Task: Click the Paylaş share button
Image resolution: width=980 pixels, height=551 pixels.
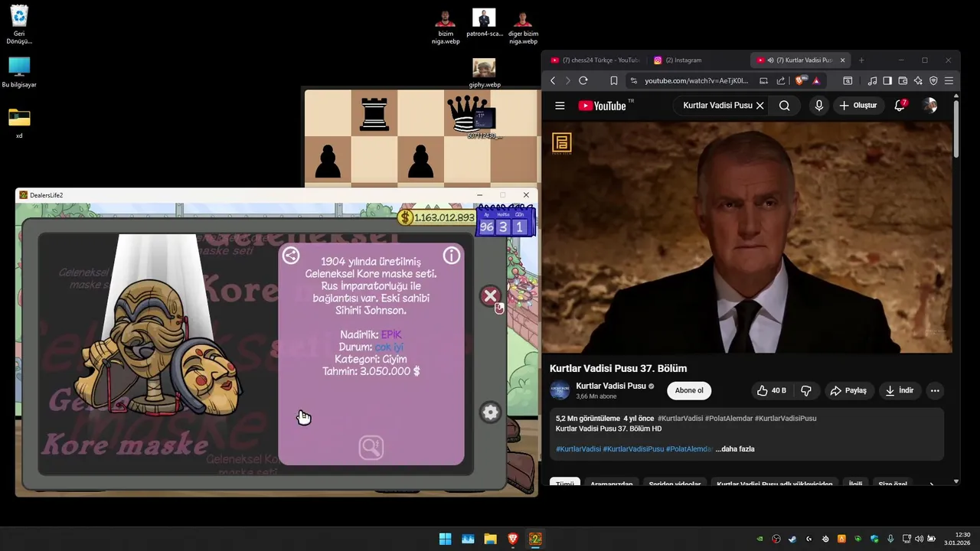Action: [848, 390]
